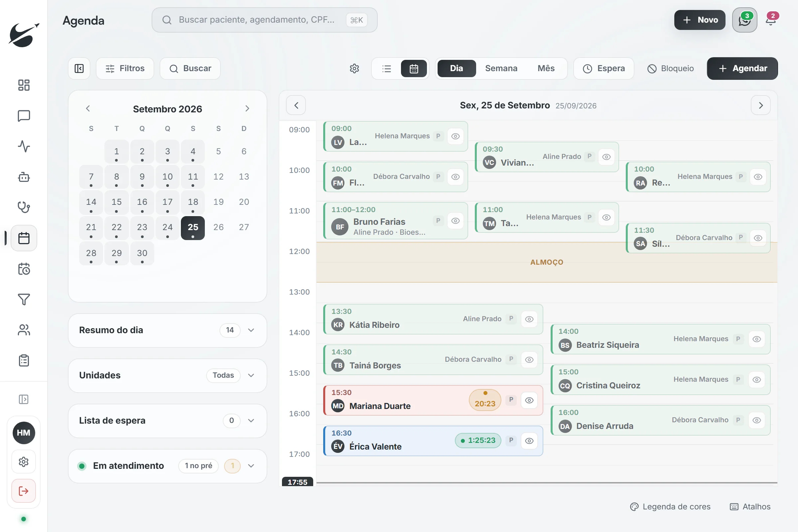Open the Filtros button
This screenshot has height=532, width=798.
pyautogui.click(x=125, y=68)
